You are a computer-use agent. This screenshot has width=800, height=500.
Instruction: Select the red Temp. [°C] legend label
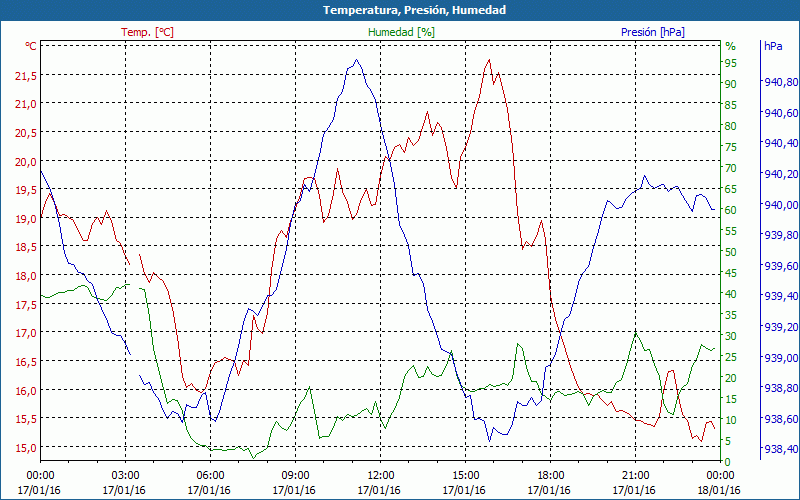point(147,32)
